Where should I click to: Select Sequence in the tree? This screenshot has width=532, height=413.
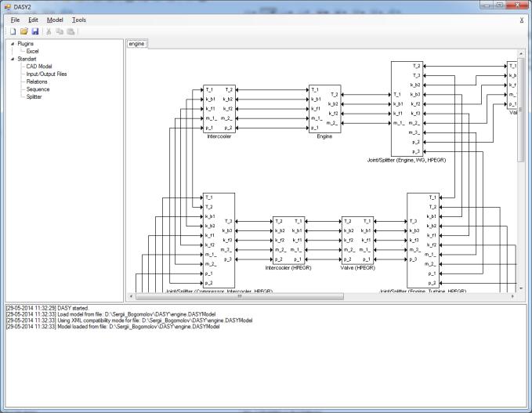pos(38,89)
